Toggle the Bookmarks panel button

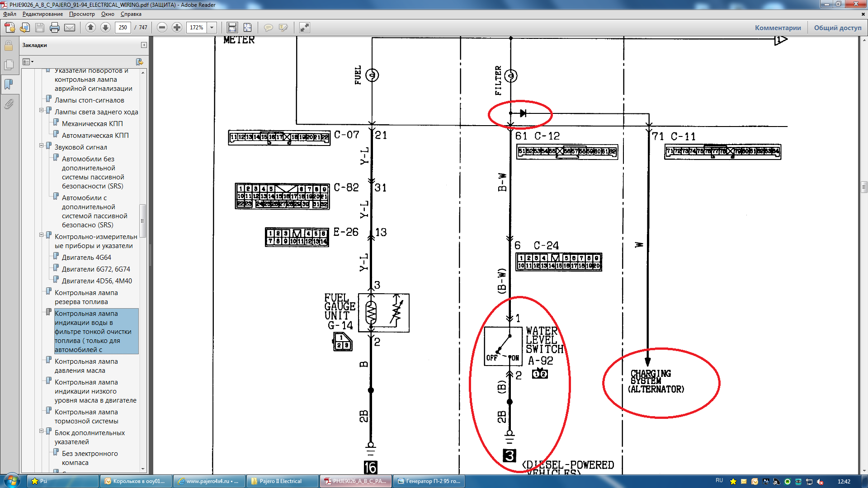9,84
